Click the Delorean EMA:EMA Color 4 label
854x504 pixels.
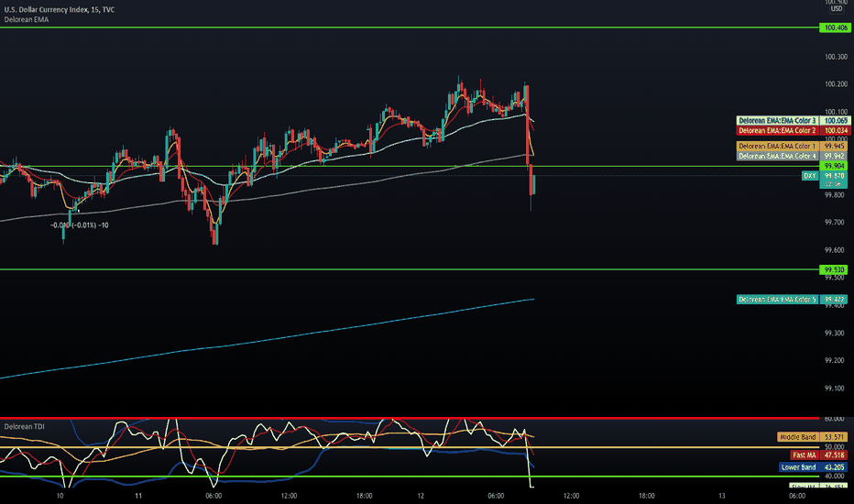[x=777, y=156]
